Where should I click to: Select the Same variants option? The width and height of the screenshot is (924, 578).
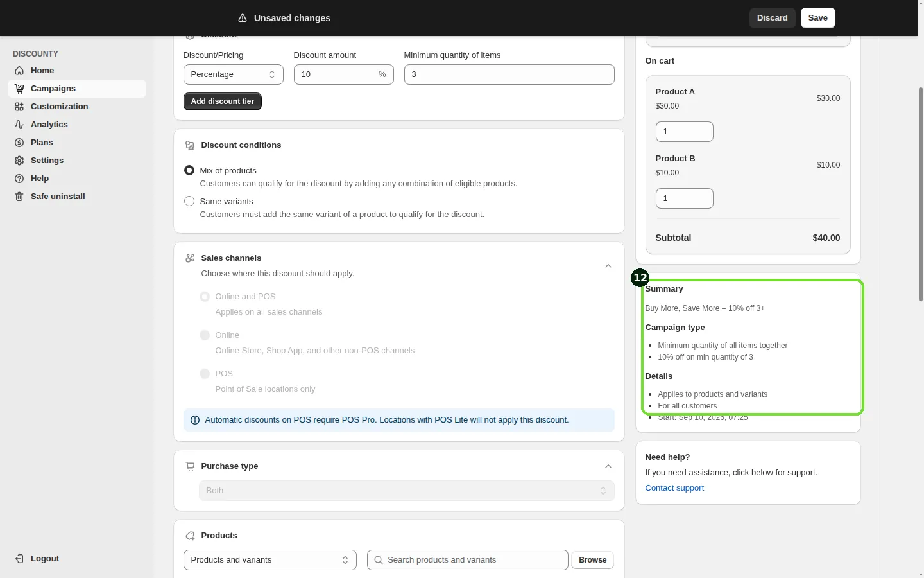coord(189,201)
